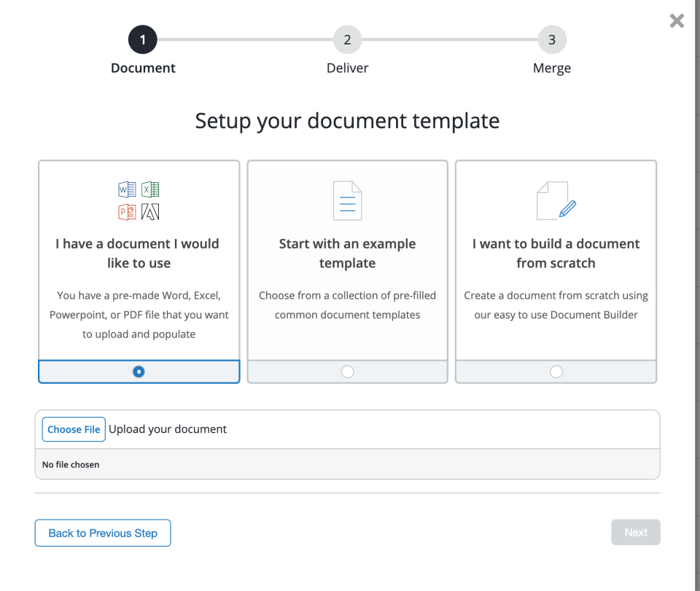Click Back to Previous Step
Viewport: 700px width, 591px height.
click(x=102, y=533)
